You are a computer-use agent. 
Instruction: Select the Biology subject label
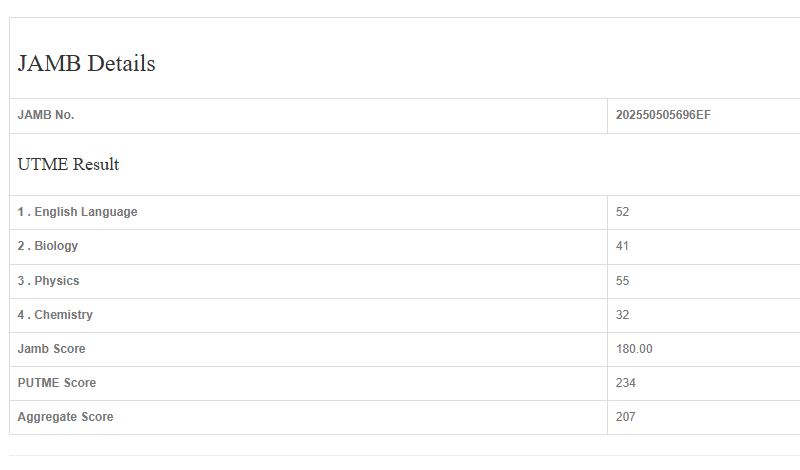(x=56, y=246)
